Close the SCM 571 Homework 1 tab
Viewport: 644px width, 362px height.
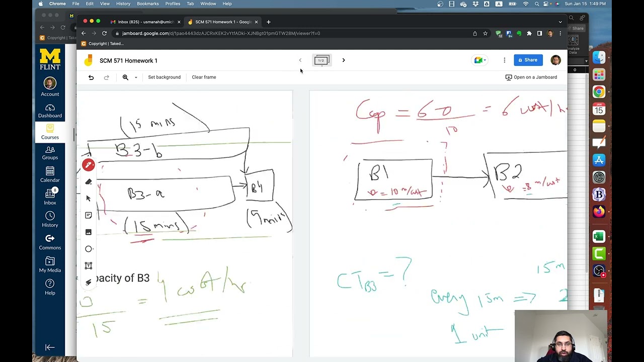click(256, 22)
